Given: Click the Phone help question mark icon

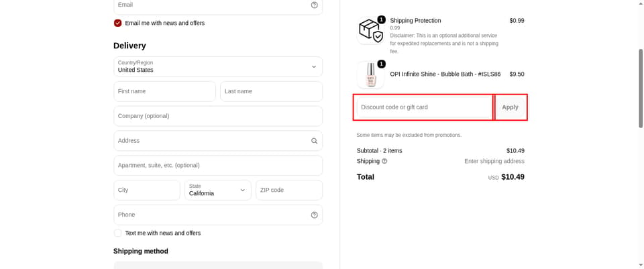Looking at the screenshot, I should (x=314, y=215).
